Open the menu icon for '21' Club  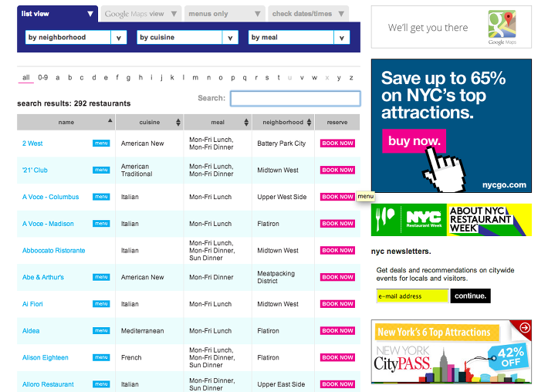point(101,170)
